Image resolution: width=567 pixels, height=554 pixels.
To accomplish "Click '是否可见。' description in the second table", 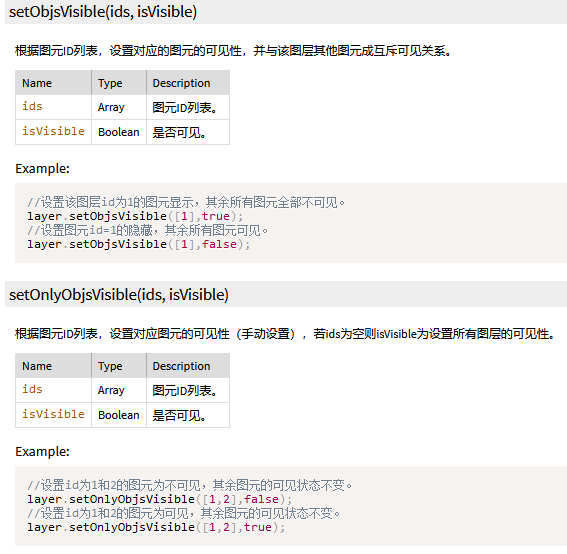I will coord(179,415).
